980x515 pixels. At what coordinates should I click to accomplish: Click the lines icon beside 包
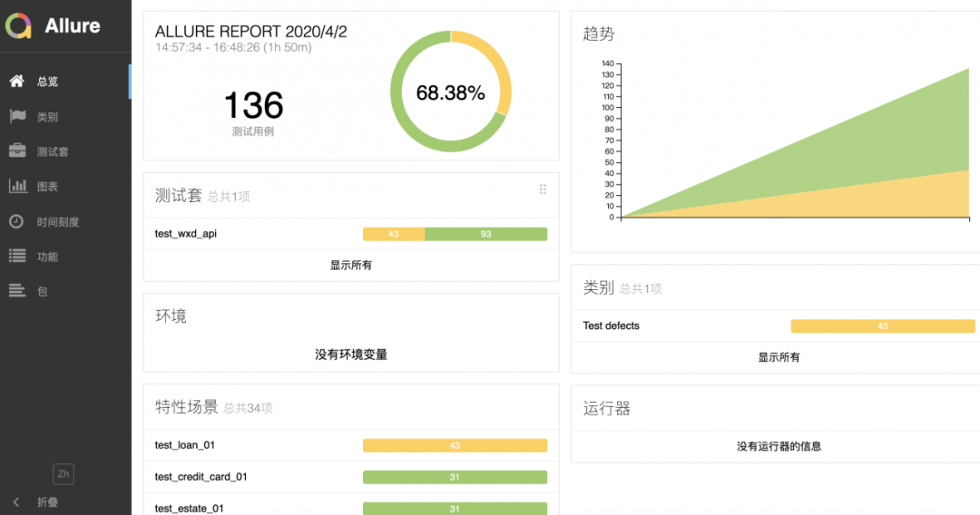tap(17, 291)
